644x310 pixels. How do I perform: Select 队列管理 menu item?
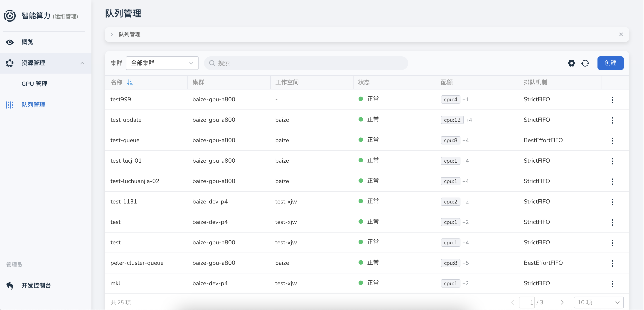(33, 105)
